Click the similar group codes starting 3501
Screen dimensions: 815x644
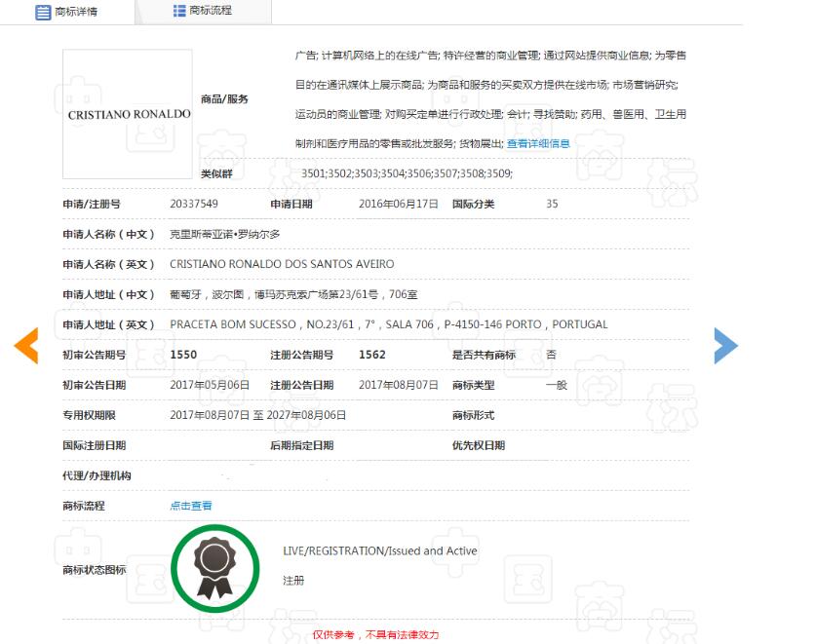coord(407,173)
